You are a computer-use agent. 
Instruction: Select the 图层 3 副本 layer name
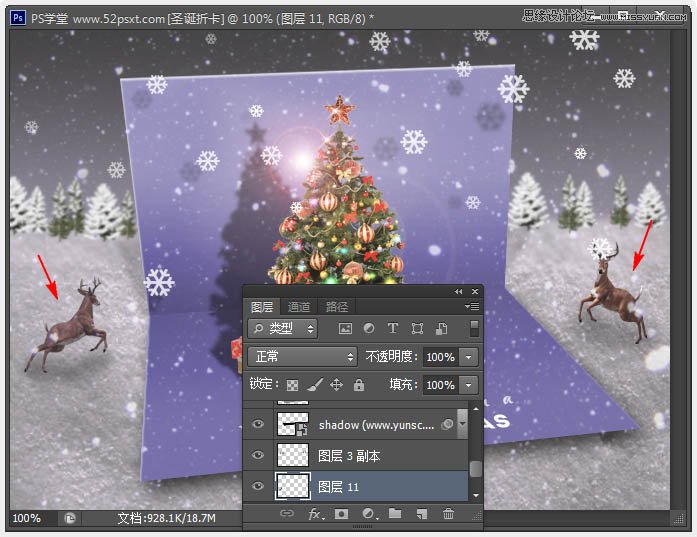pyautogui.click(x=349, y=456)
